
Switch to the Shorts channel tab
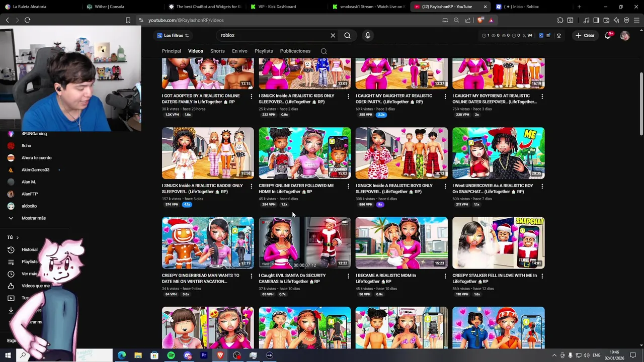click(x=217, y=51)
